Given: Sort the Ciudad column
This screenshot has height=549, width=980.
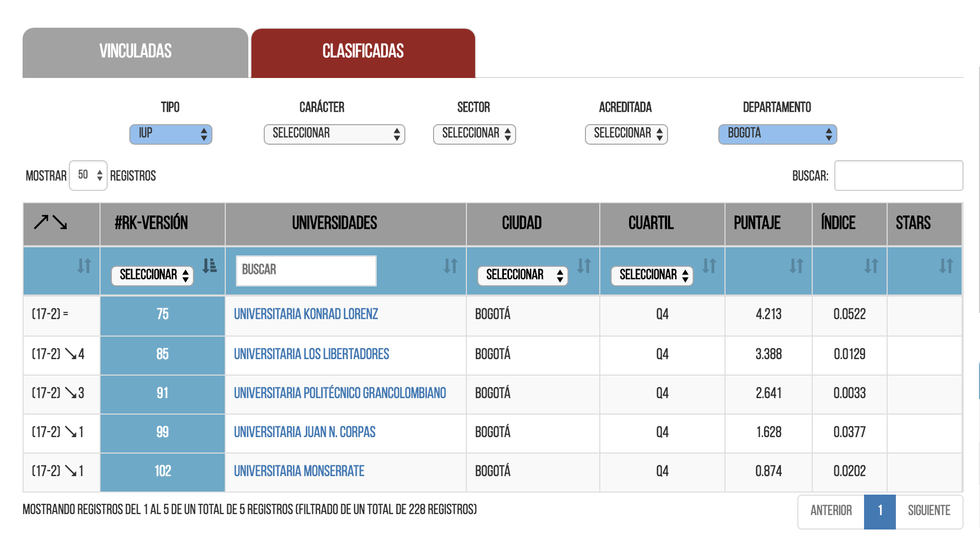Looking at the screenshot, I should pyautogui.click(x=584, y=266).
